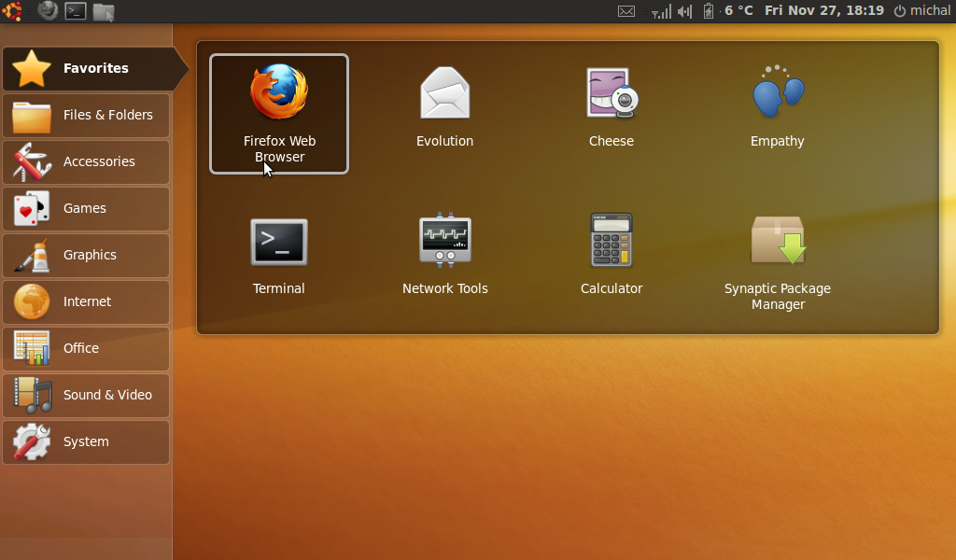Open the System category
The width and height of the screenshot is (956, 560).
tap(86, 441)
